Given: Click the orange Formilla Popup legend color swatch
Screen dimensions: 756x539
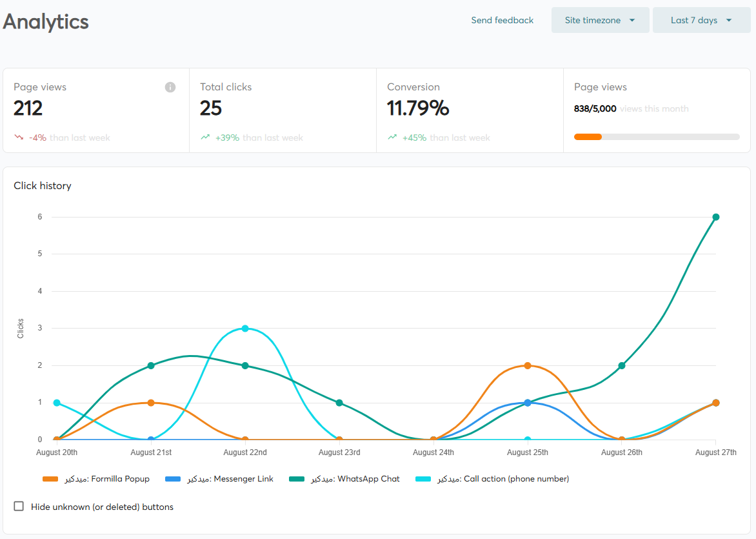Looking at the screenshot, I should click(x=50, y=479).
